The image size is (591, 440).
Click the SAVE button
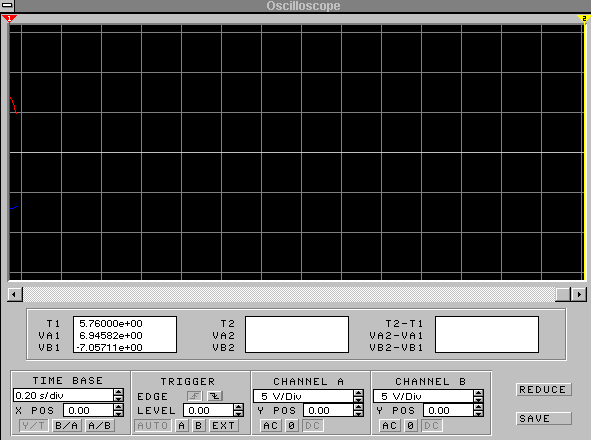coord(544,419)
